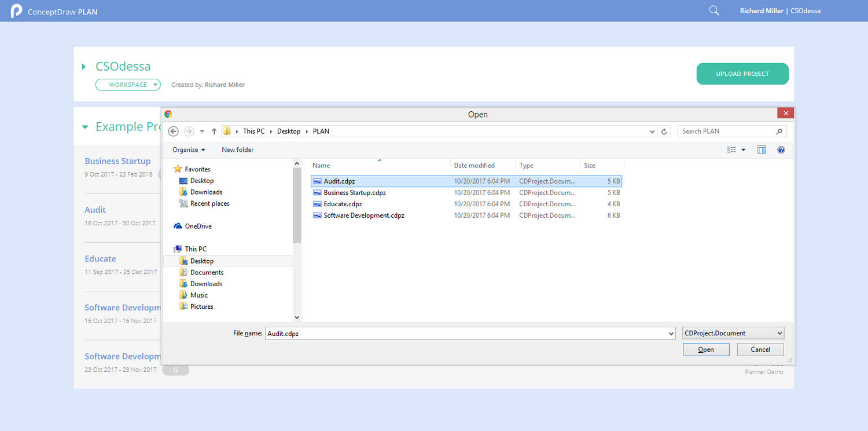
Task: Open the view options dropdown arrow
Action: coord(744,150)
